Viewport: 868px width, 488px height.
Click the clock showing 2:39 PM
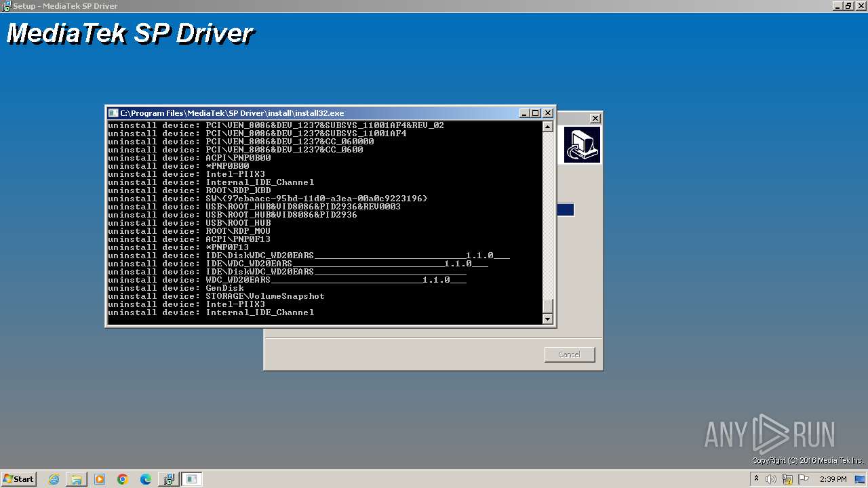point(833,479)
